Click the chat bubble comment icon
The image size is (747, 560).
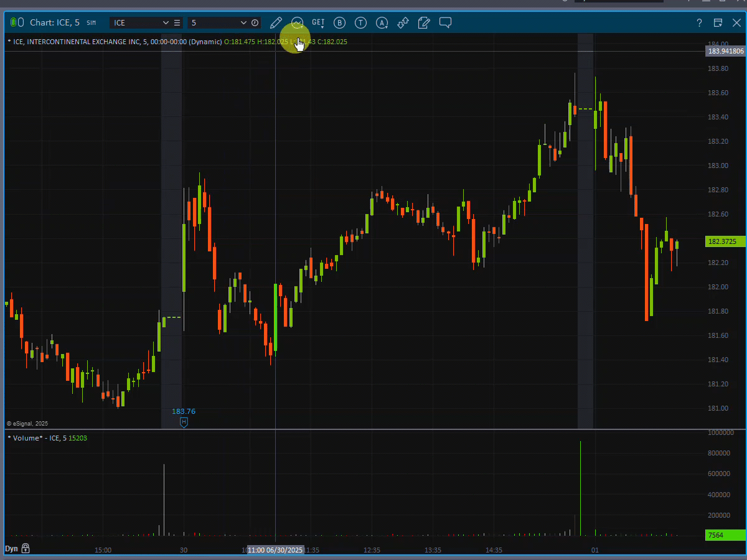coord(445,23)
